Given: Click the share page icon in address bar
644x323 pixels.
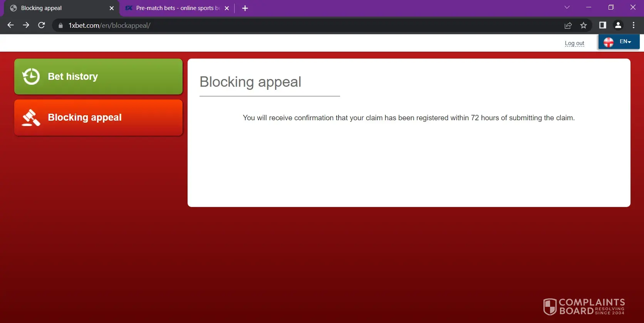Looking at the screenshot, I should (x=568, y=25).
